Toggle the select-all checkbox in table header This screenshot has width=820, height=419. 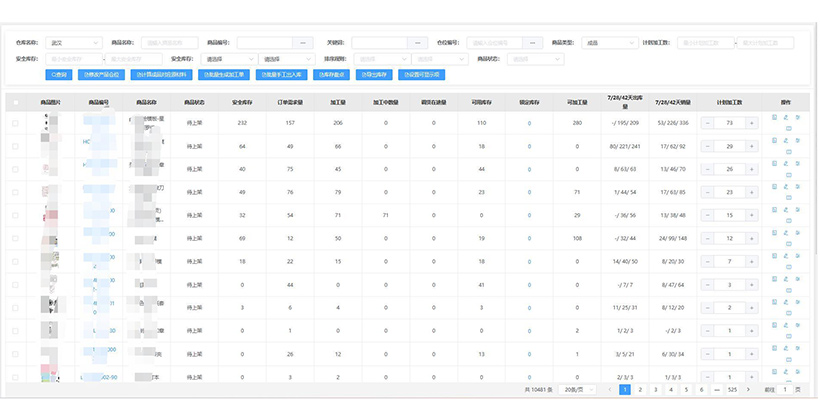coord(15,101)
